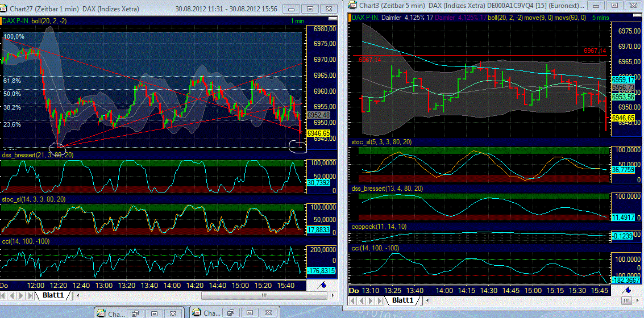
Task: Go to next sheet in Chart27
Action: (x=22, y=295)
